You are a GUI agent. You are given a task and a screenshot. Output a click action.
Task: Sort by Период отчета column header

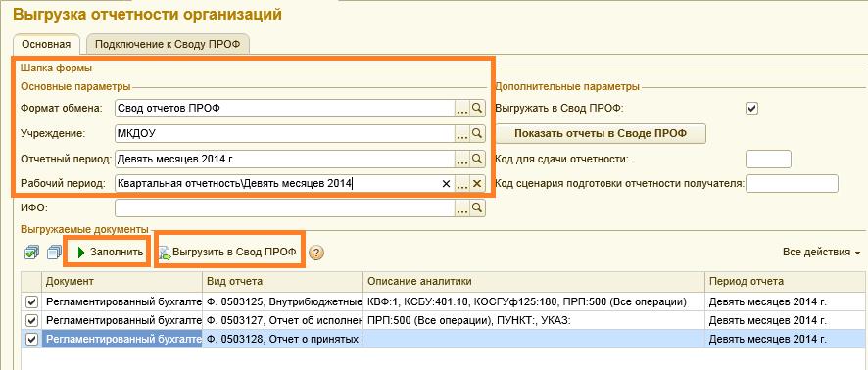tap(786, 282)
